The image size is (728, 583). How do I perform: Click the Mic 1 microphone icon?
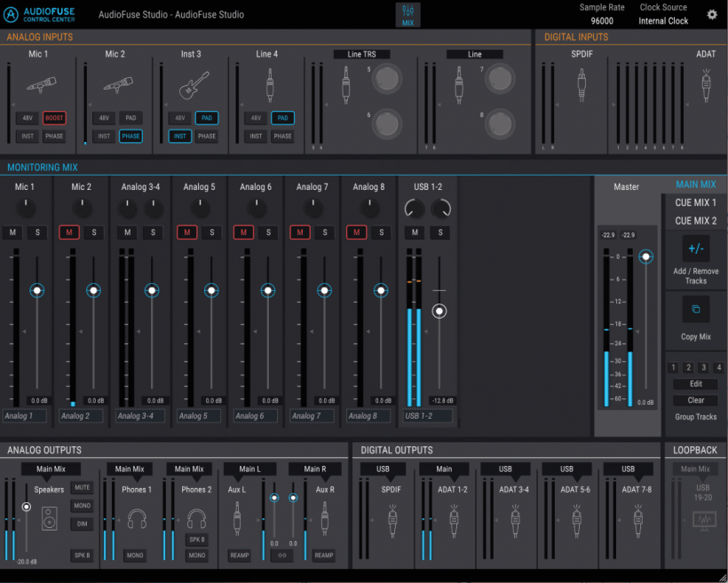pos(42,84)
